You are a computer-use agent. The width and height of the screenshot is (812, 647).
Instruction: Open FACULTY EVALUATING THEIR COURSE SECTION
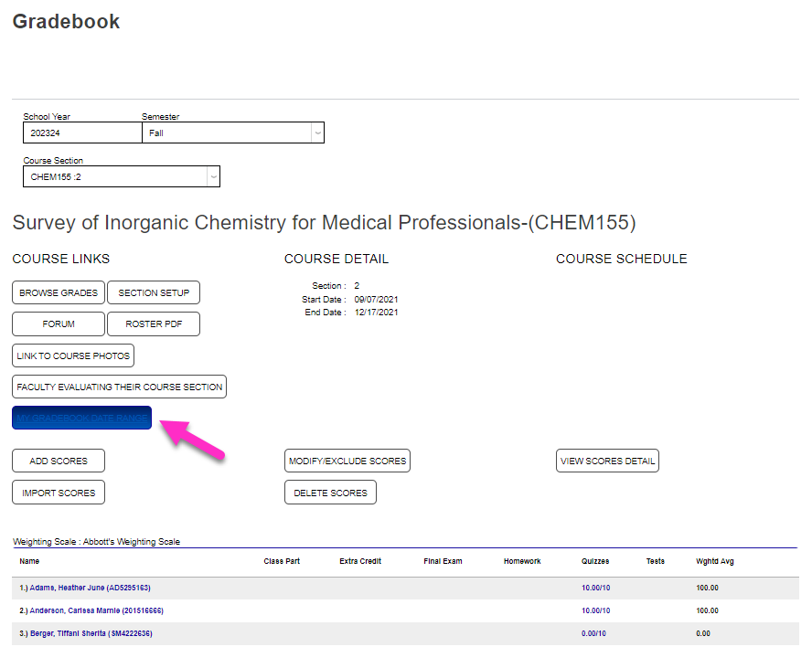[118, 387]
